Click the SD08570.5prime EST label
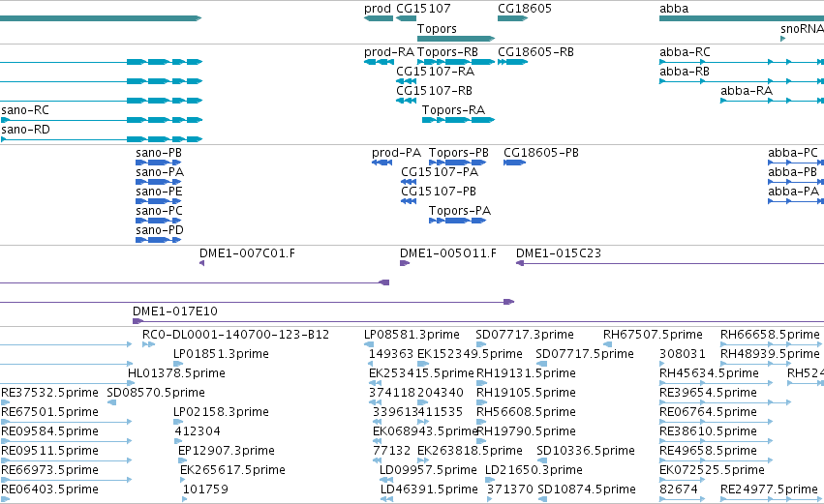 coord(156,393)
